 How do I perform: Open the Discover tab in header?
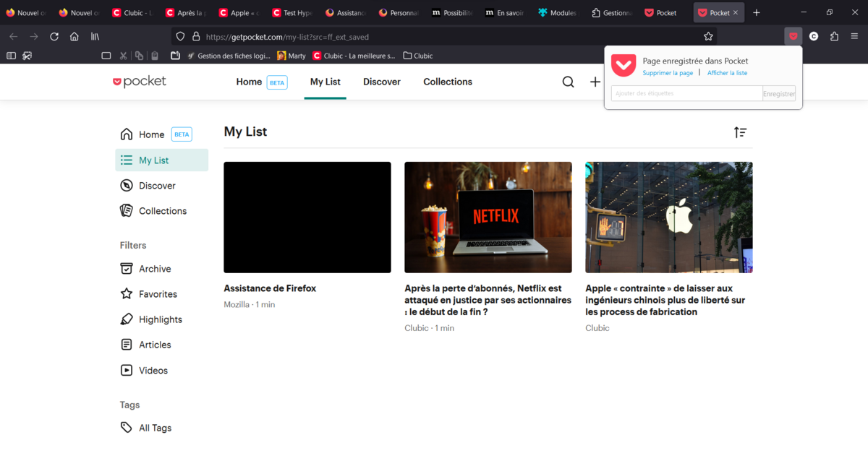tap(382, 82)
